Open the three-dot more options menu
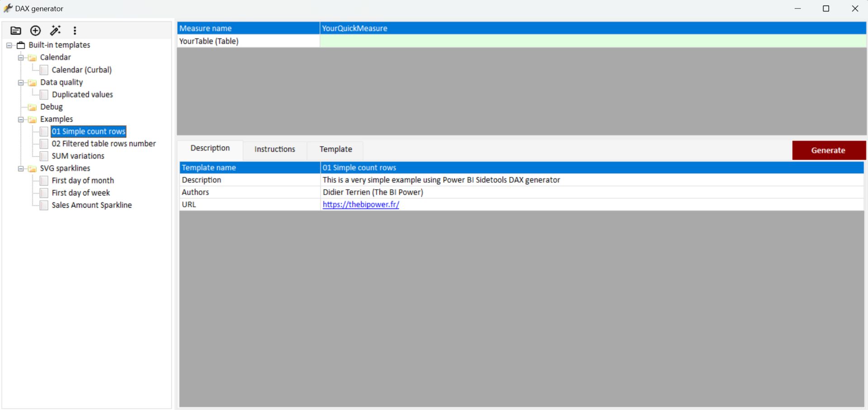868x410 pixels. (x=75, y=30)
